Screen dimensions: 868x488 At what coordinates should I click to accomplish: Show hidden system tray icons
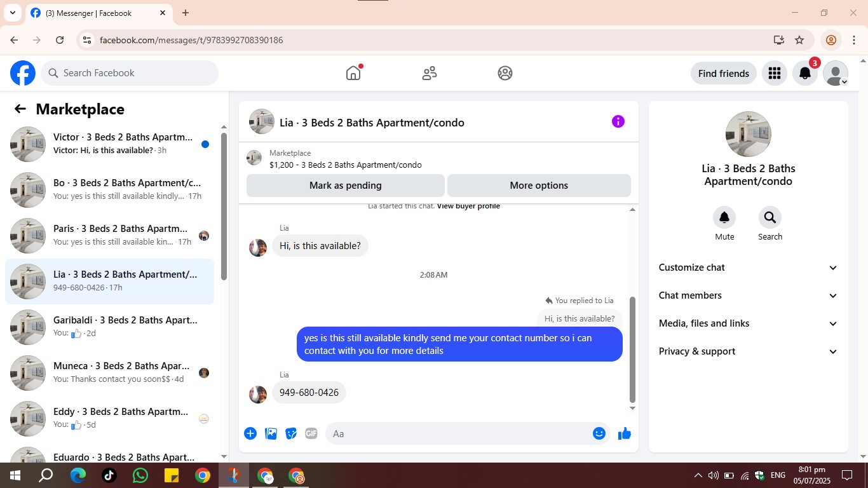tap(698, 475)
